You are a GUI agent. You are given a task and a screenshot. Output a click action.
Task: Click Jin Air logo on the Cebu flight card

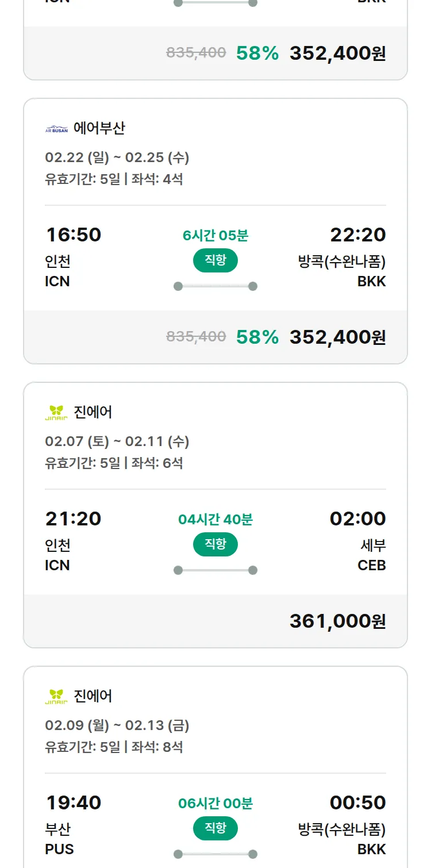[56, 413]
